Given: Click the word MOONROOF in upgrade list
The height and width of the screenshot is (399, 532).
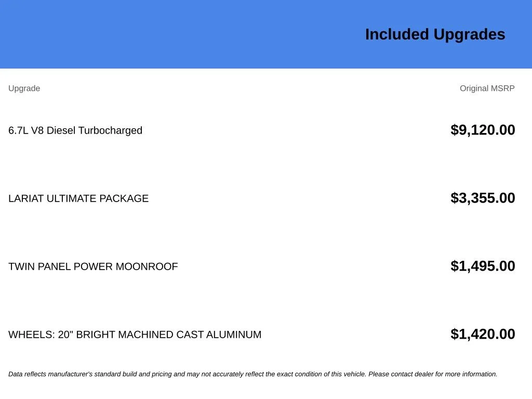Looking at the screenshot, I should 147,267.
